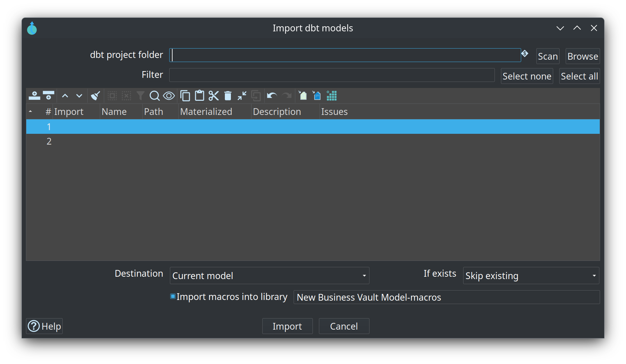Click Select all button
Image resolution: width=626 pixels, height=364 pixels.
(579, 76)
